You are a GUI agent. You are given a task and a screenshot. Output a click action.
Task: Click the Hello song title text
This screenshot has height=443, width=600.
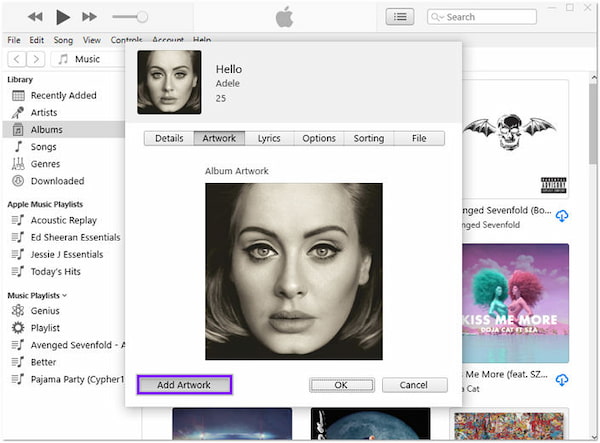click(x=229, y=69)
